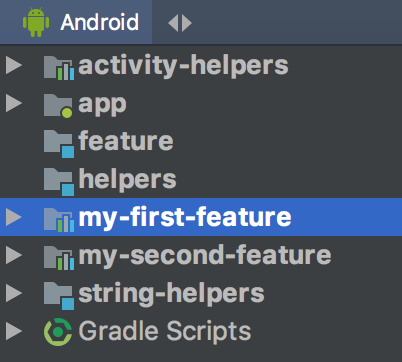Select the helpers item label
Viewport: 402px width, 362px height.
point(127,179)
